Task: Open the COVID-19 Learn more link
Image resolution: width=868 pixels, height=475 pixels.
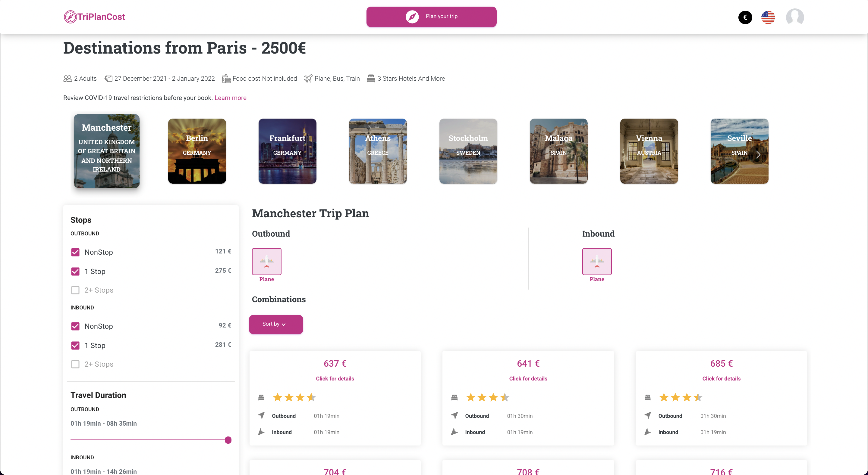Action: point(231,98)
